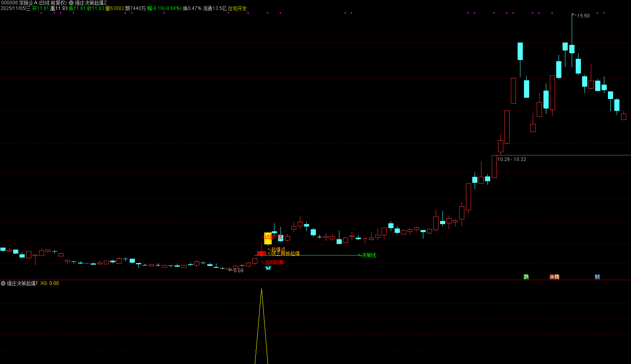Open the blue 财 financial marker

597,277
